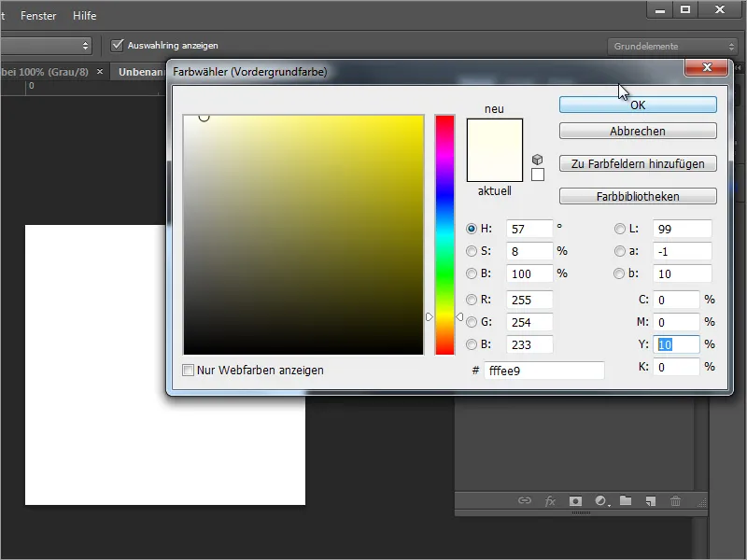Click inside the yellow color field
The image size is (747, 560).
click(303, 235)
